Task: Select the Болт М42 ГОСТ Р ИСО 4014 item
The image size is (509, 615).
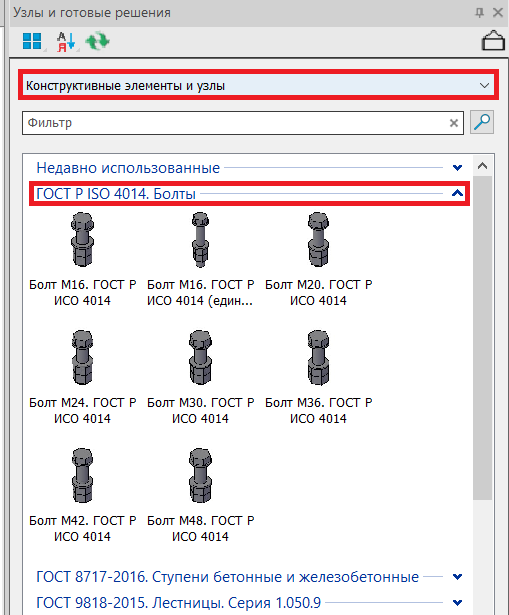Action: (82, 495)
